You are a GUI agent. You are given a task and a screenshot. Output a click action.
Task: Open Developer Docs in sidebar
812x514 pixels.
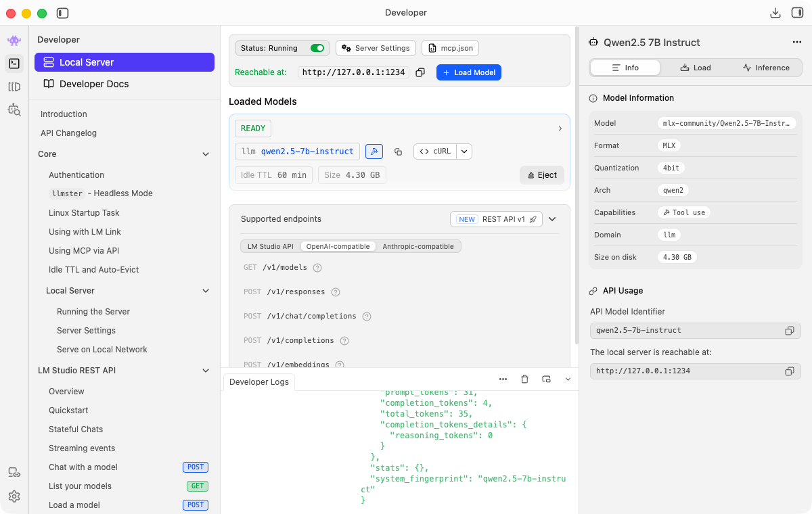point(125,84)
